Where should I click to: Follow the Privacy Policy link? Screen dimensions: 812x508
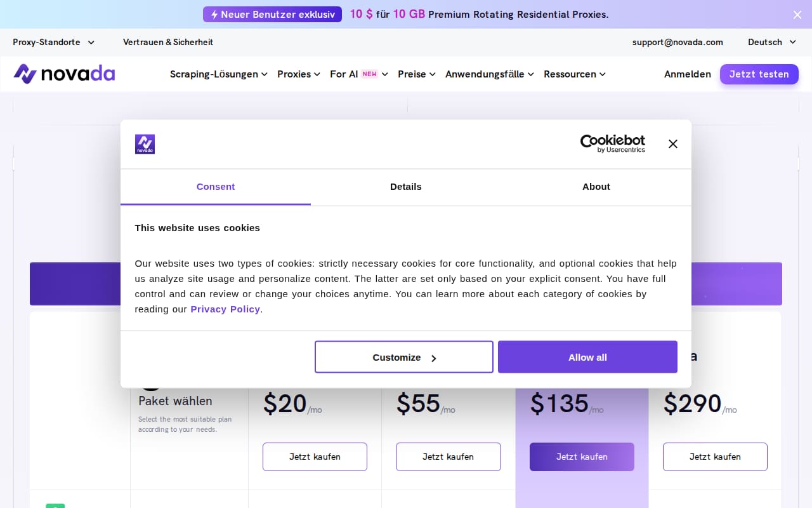[225, 309]
